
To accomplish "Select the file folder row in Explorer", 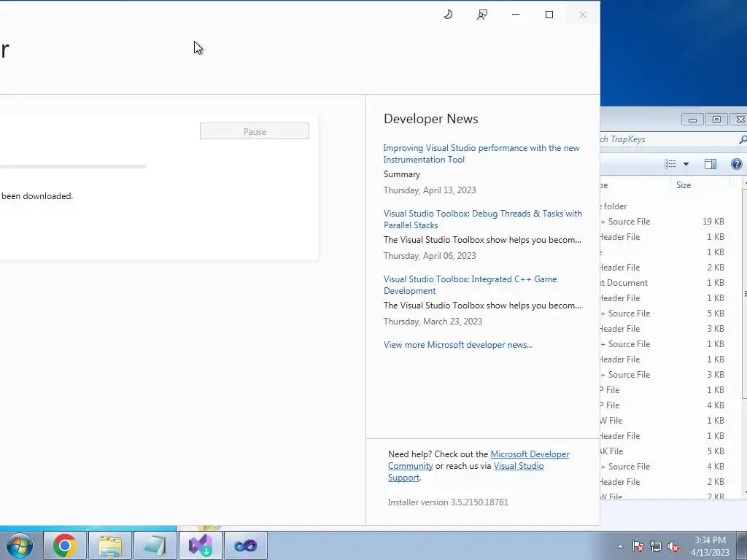I will click(x=670, y=206).
